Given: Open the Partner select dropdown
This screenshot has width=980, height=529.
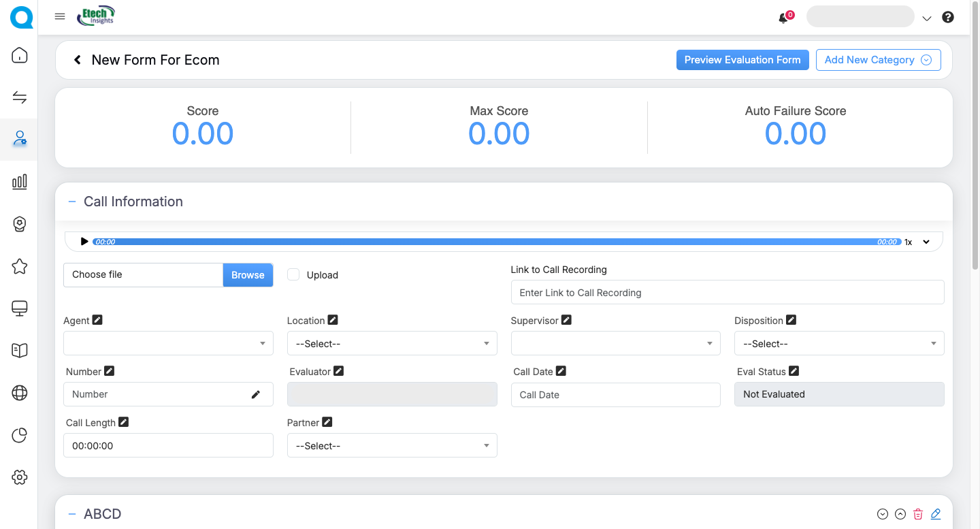Looking at the screenshot, I should click(x=392, y=446).
